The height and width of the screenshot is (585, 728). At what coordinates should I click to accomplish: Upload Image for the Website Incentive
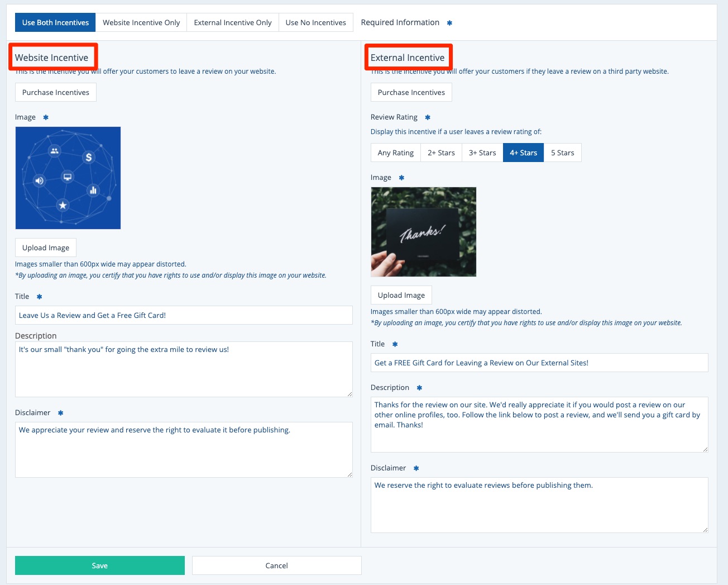[46, 248]
